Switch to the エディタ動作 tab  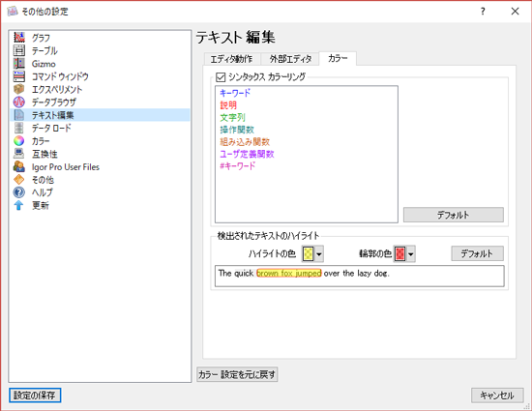point(232,59)
